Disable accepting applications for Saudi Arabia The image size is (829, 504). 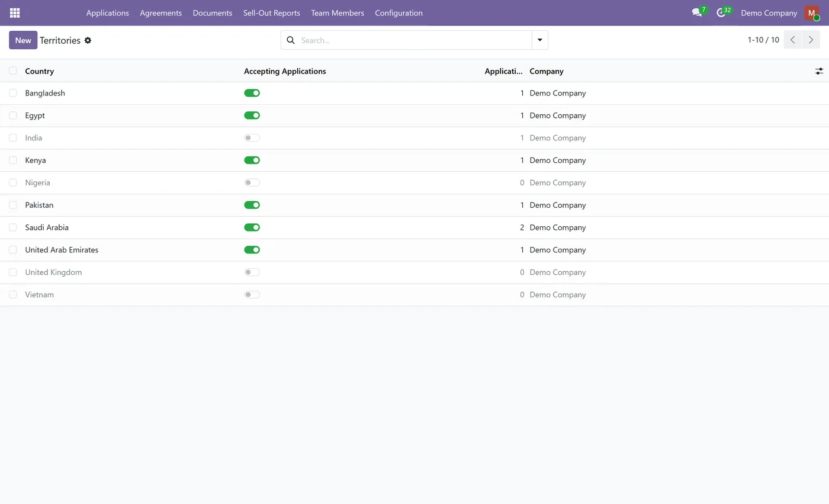coord(252,227)
